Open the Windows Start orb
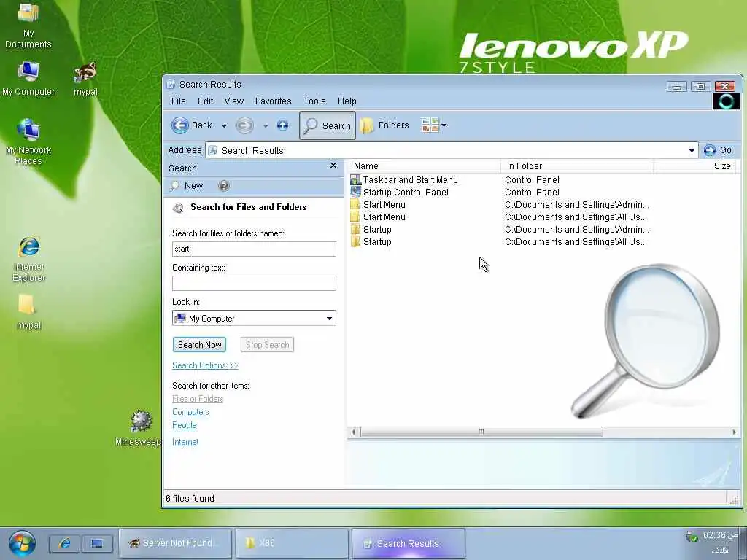 [x=21, y=542]
